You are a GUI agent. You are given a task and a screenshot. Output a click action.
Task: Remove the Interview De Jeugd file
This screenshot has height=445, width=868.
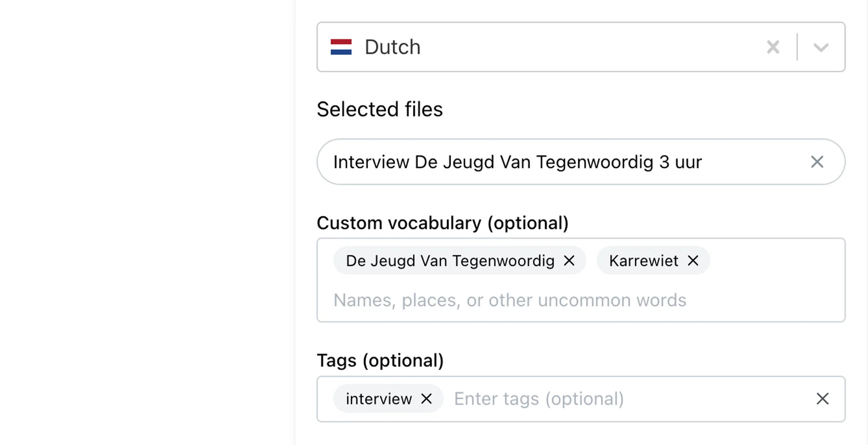817,162
